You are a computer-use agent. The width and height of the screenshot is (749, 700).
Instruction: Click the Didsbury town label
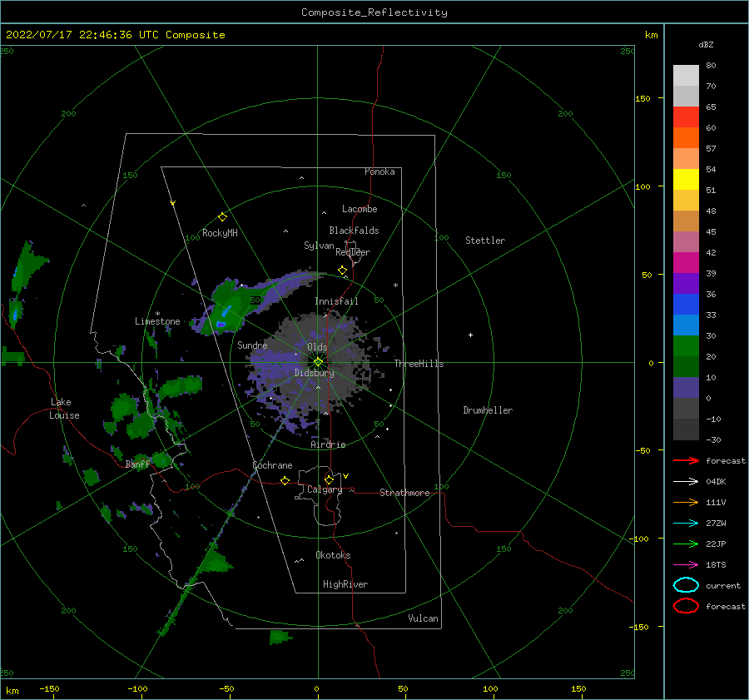point(315,373)
